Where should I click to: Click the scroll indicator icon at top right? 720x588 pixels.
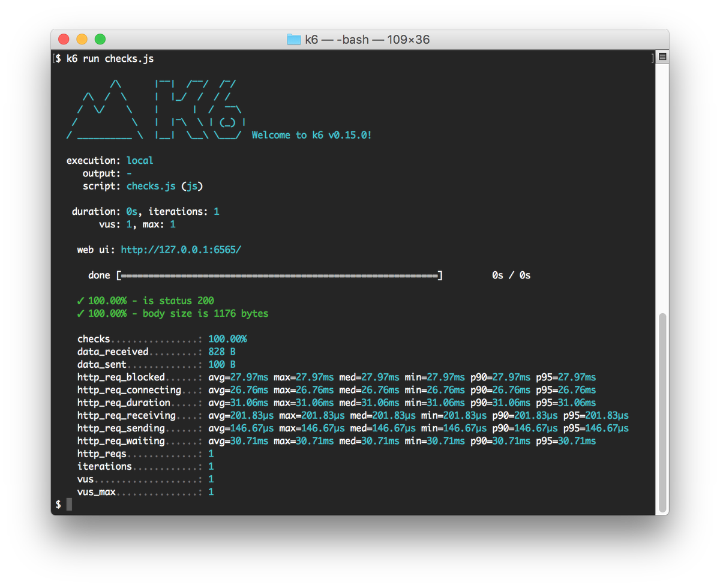(662, 57)
